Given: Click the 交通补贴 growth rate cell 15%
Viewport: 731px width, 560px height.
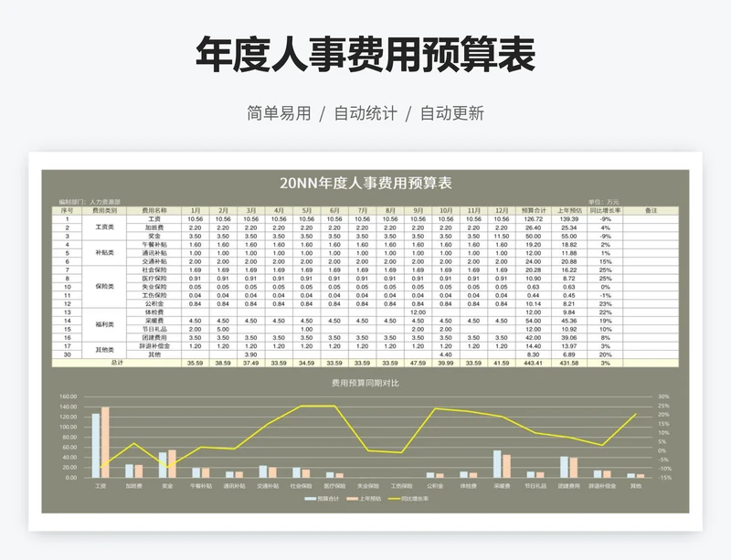Looking at the screenshot, I should click(605, 261).
